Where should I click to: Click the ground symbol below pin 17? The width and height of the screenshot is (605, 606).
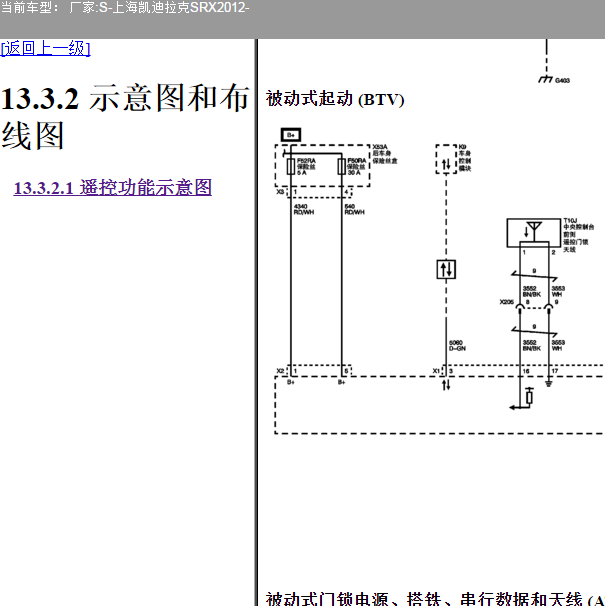click(548, 384)
